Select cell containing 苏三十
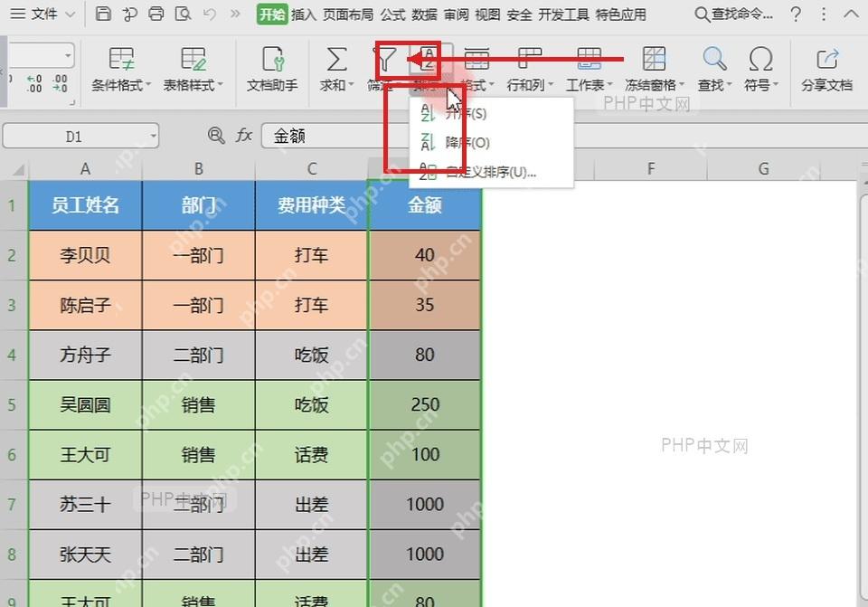Viewport: 868px width, 607px height. (85, 505)
